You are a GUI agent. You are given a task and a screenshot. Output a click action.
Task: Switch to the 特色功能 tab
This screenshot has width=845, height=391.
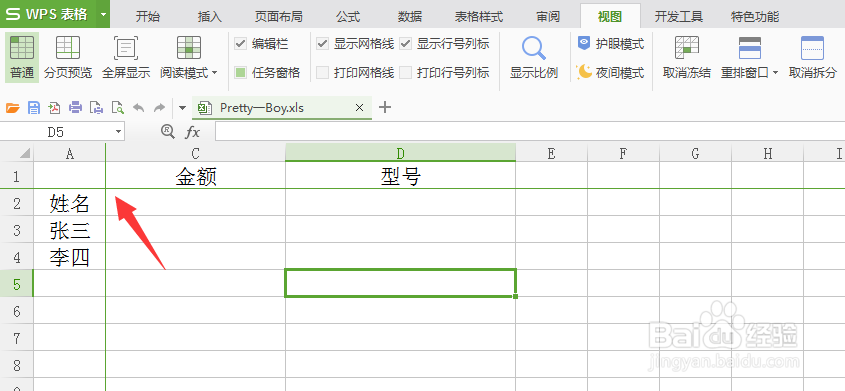click(755, 17)
